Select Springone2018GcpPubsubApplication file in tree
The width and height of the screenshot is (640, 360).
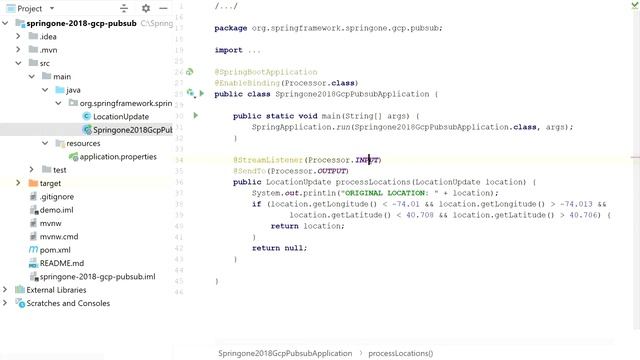click(x=133, y=130)
